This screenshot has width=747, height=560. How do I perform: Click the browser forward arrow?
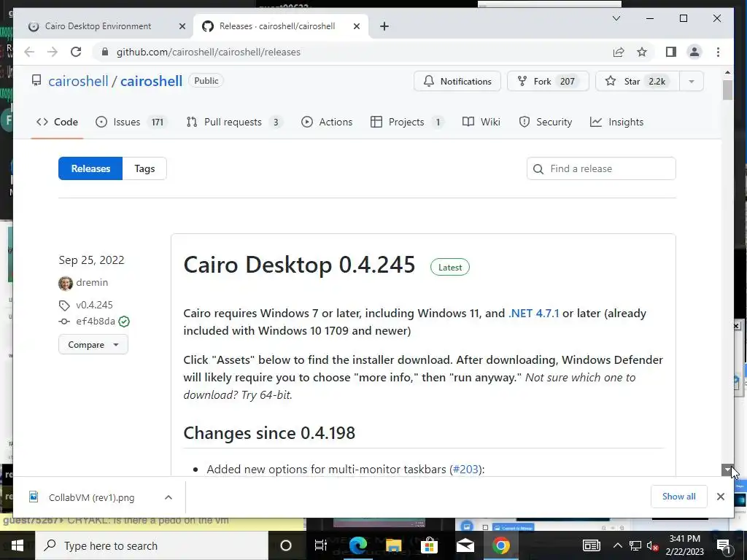(x=53, y=52)
